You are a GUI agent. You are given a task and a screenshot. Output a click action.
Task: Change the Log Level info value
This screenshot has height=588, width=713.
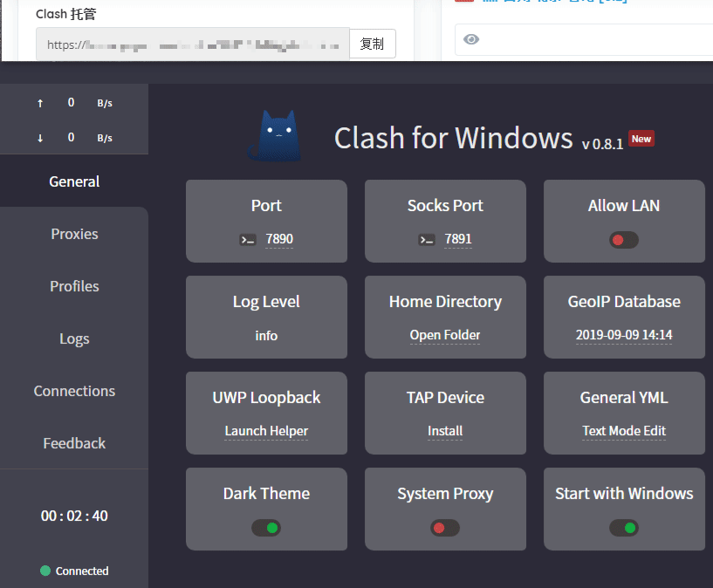[x=266, y=336]
